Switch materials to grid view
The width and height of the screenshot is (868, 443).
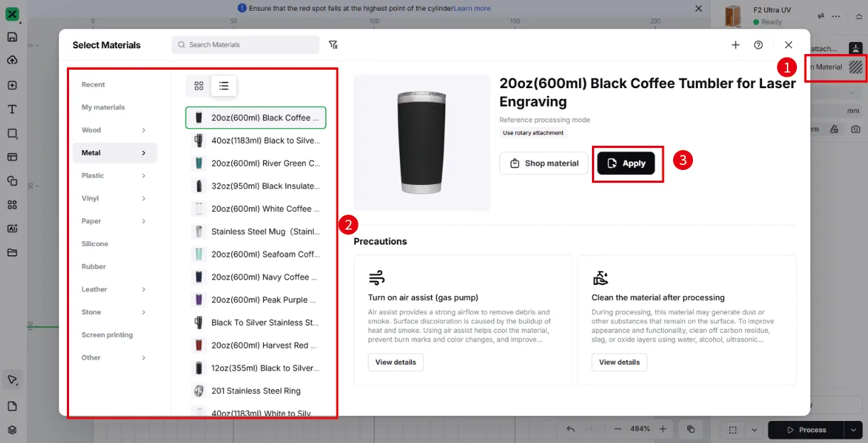[199, 86]
